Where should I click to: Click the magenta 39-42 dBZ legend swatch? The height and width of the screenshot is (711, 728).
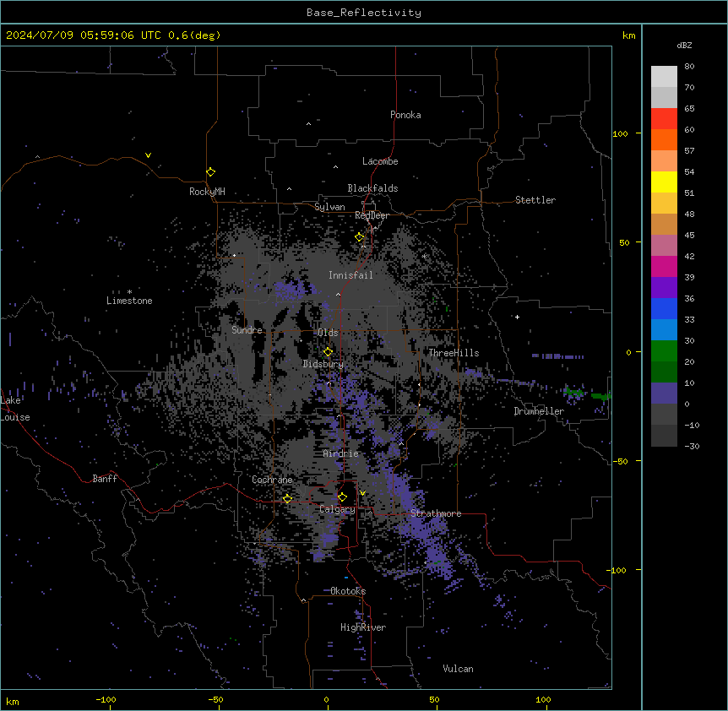click(664, 266)
